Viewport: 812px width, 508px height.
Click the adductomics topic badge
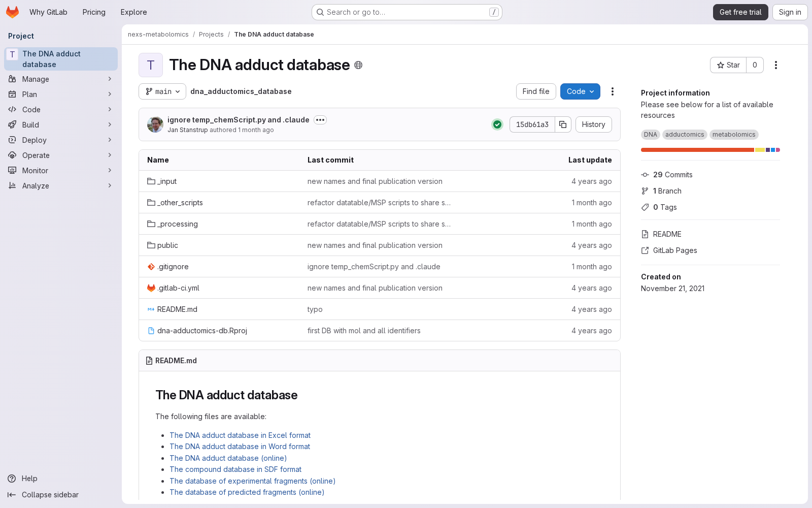click(x=685, y=135)
